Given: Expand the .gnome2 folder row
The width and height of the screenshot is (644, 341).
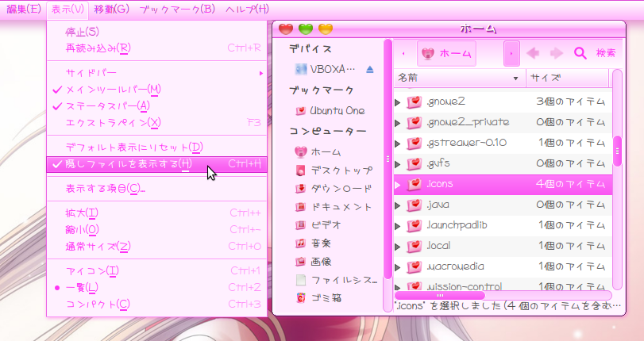Looking at the screenshot, I should pyautogui.click(x=398, y=102).
